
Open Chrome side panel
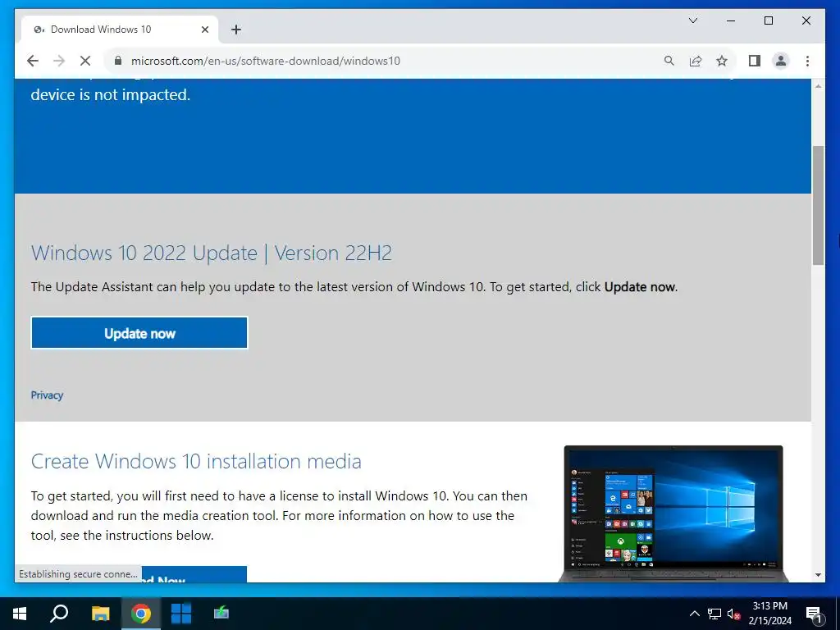click(x=755, y=61)
